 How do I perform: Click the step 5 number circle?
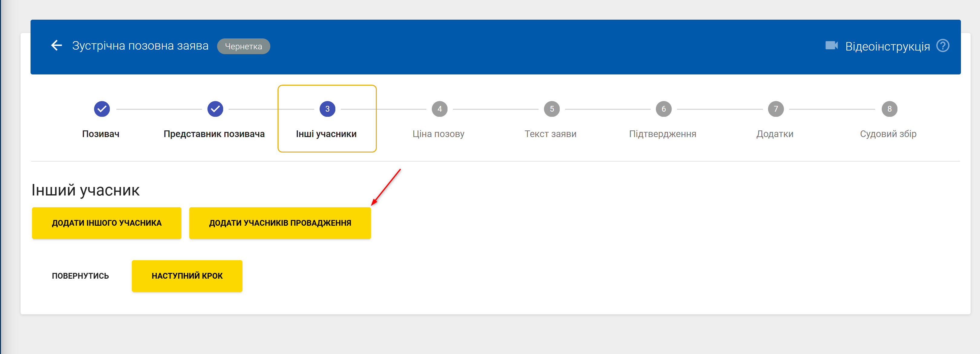[x=552, y=109]
